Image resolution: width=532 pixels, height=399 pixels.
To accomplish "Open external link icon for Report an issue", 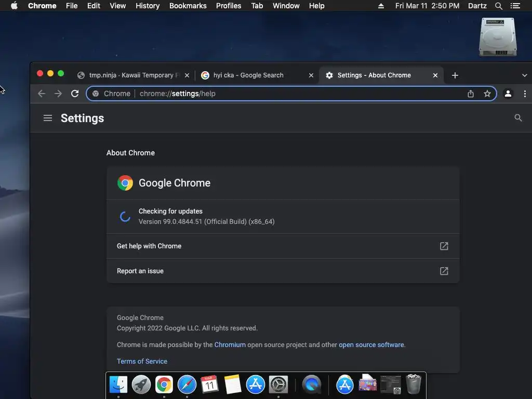I will tap(444, 271).
